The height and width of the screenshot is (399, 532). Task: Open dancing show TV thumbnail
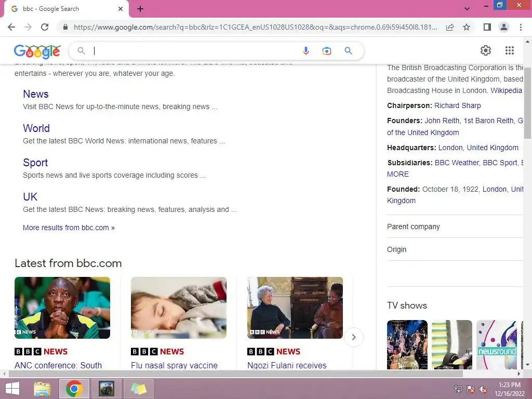(407, 344)
